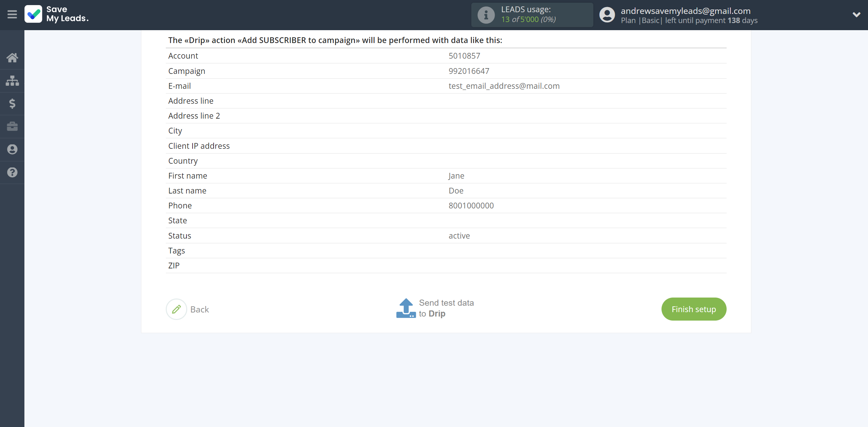Image resolution: width=868 pixels, height=427 pixels.
Task: Select the First name value Jane
Action: [456, 176]
